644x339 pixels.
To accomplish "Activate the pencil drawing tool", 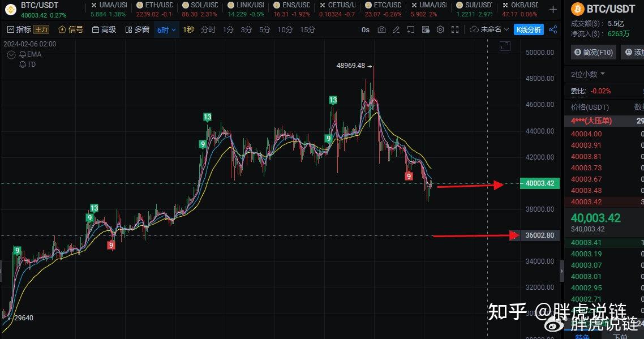I will coord(396,29).
